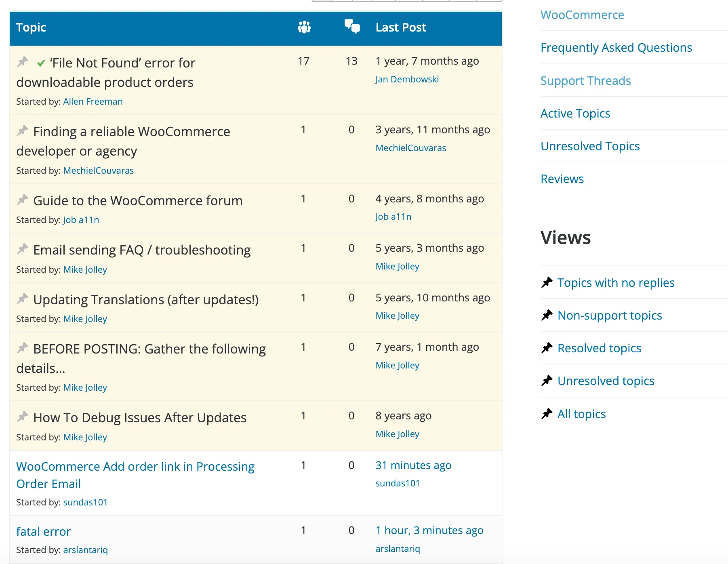
Task: Click Job a11n last post author link
Action: (393, 217)
